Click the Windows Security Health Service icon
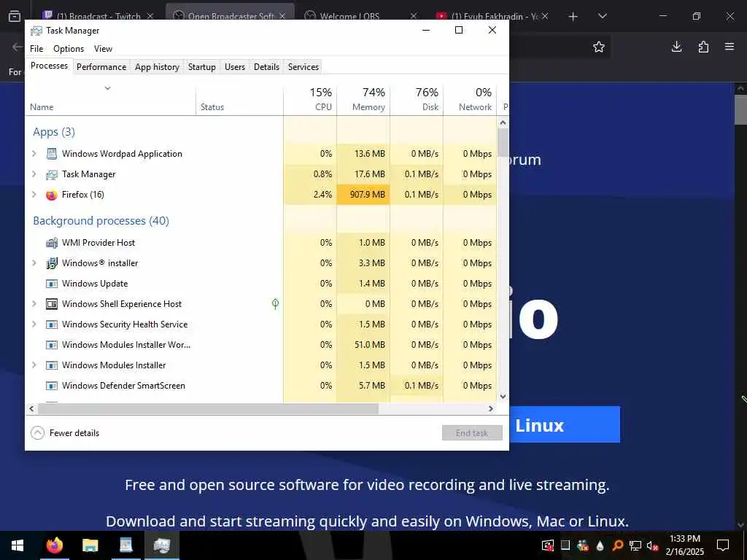747x560 pixels. coord(52,324)
